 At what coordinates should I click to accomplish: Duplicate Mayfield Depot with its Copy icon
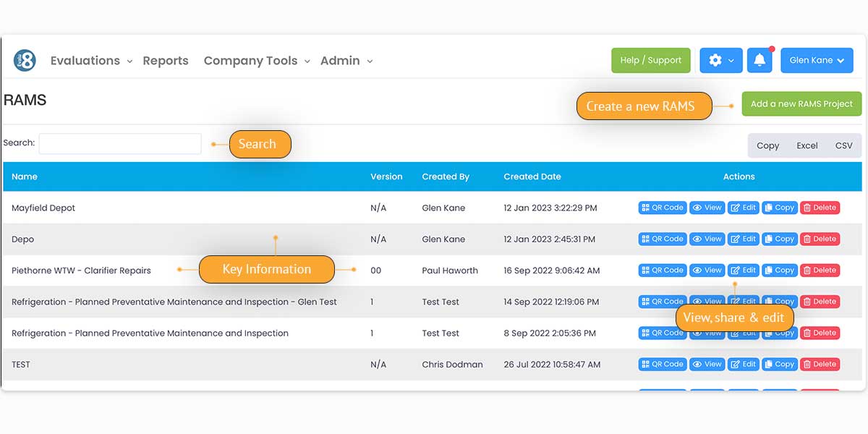(x=780, y=208)
